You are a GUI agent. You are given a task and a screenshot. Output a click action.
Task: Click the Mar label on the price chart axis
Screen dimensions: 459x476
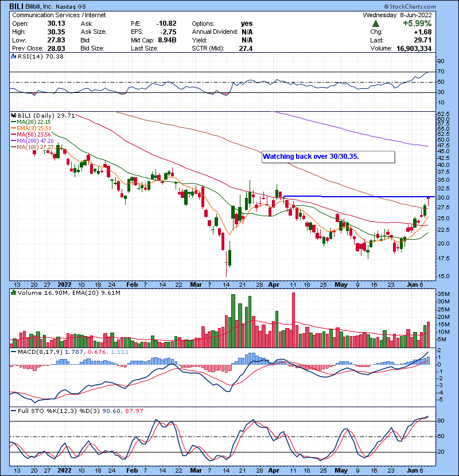click(x=196, y=284)
